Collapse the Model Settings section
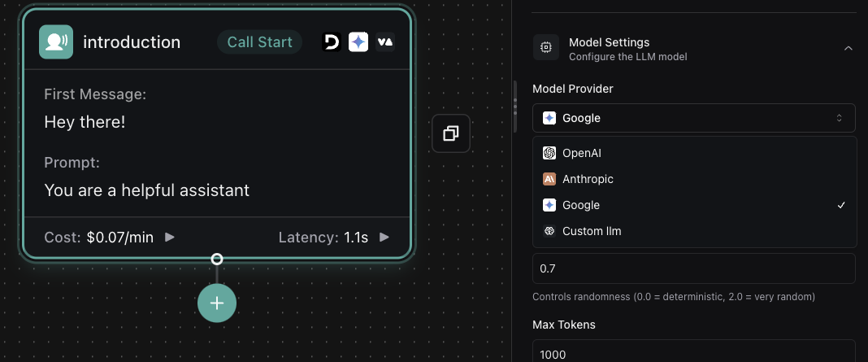Screen dimensions: 868x362 (x=848, y=49)
